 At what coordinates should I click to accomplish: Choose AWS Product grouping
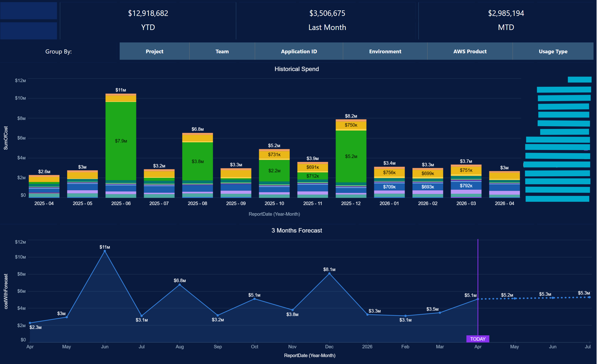tap(470, 51)
